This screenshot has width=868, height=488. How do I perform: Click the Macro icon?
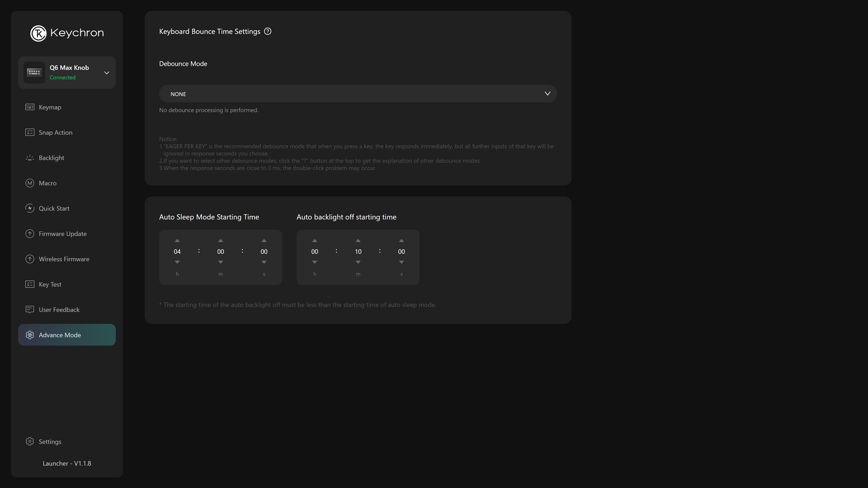coord(30,183)
